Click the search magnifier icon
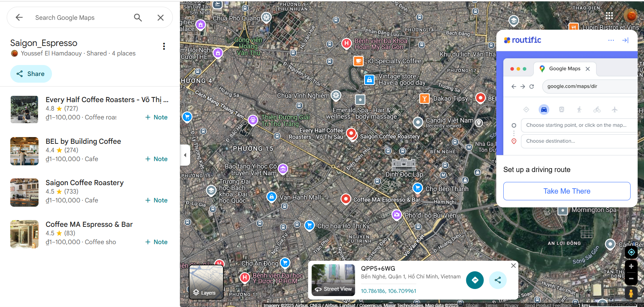The height and width of the screenshot is (307, 644). (x=138, y=17)
